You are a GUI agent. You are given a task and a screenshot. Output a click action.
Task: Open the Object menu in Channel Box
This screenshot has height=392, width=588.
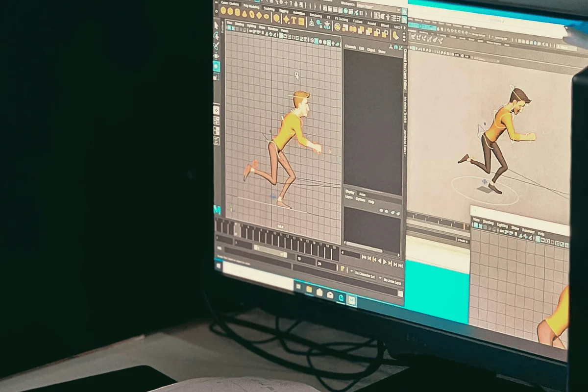coord(371,50)
